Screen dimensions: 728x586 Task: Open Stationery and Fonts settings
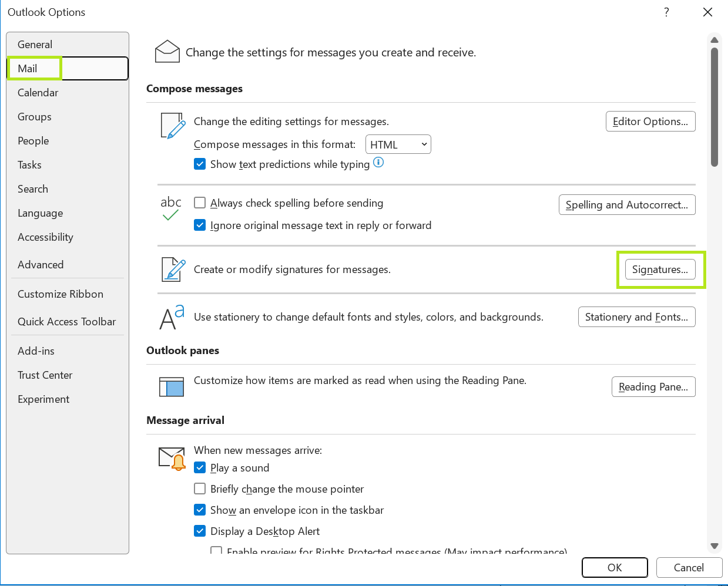637,317
